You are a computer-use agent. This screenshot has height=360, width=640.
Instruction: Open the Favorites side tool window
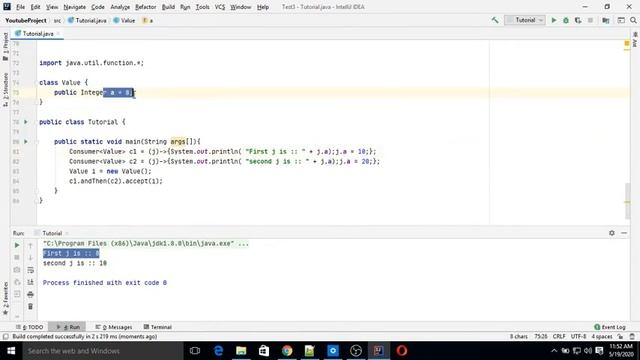pos(5,298)
